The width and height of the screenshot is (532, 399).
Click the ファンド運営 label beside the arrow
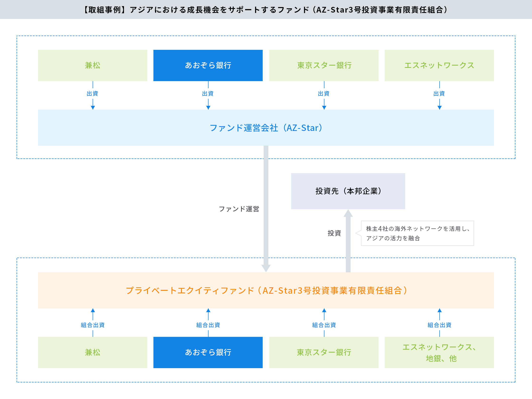pos(239,209)
